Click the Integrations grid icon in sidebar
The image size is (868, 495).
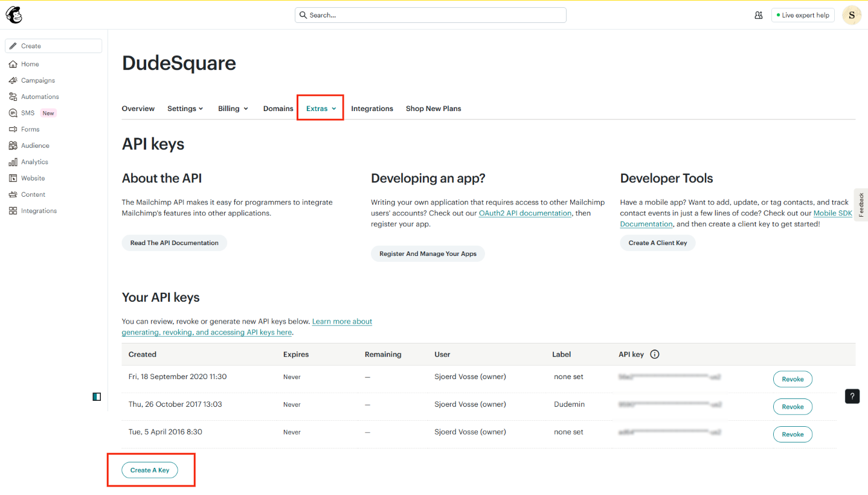pyautogui.click(x=13, y=211)
